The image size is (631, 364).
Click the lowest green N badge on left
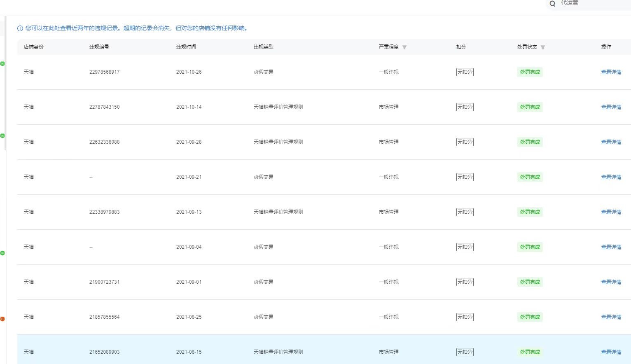[2, 253]
